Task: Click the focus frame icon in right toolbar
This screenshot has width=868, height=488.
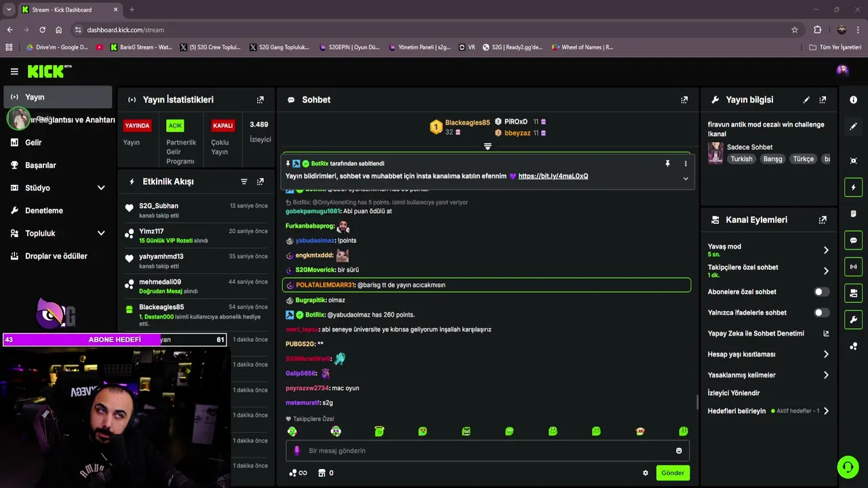Action: (x=853, y=161)
